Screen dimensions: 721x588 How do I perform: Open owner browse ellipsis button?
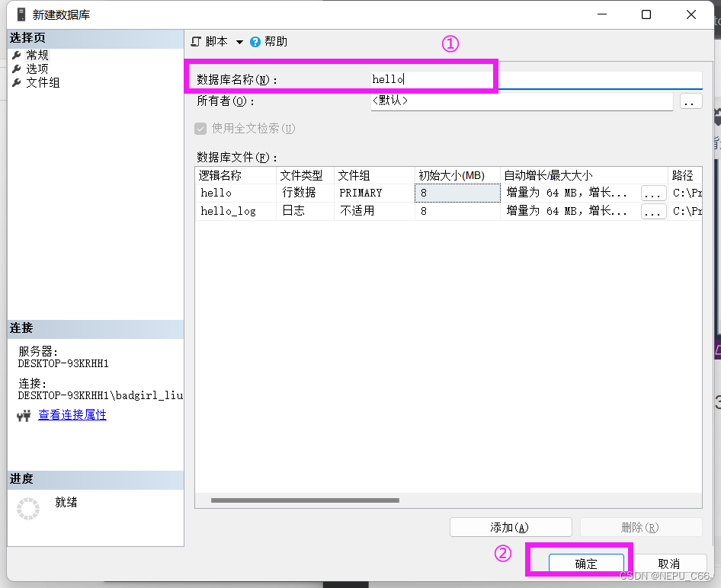(691, 101)
